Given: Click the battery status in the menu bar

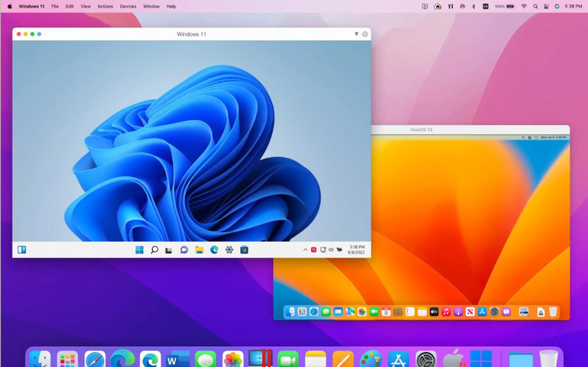Looking at the screenshot, I should click(504, 7).
